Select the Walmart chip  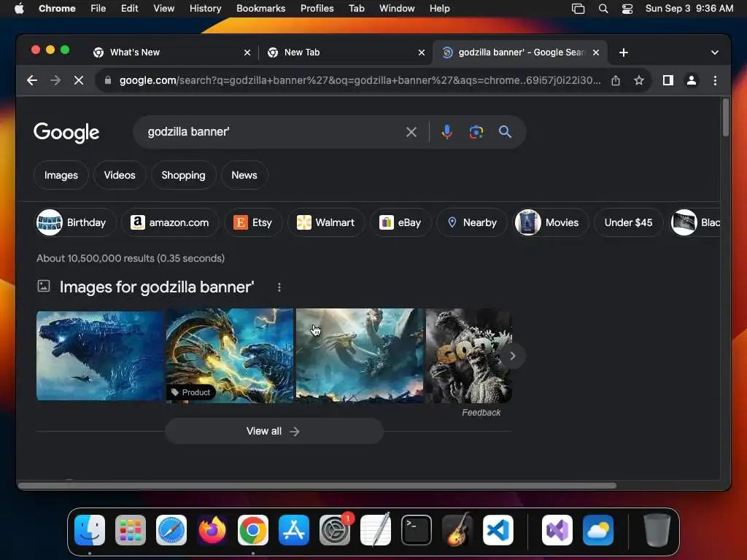[x=326, y=222]
